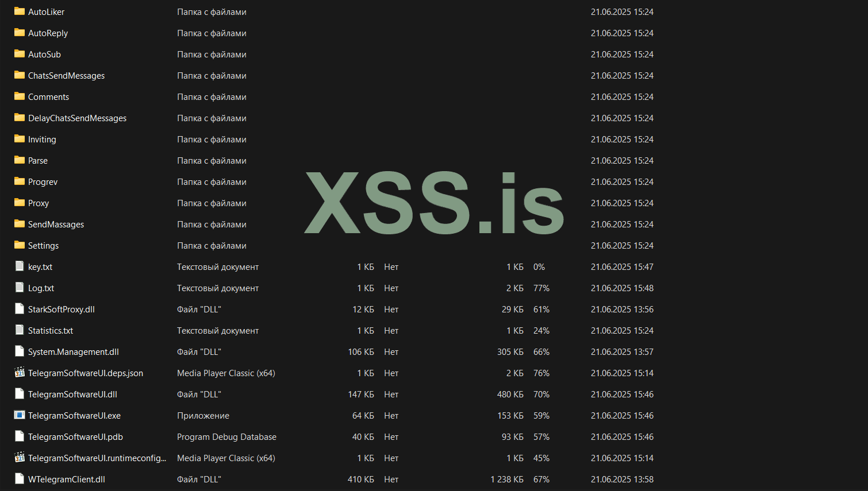The image size is (868, 491).
Task: Select the SendMassages folder icon
Action: [20, 224]
